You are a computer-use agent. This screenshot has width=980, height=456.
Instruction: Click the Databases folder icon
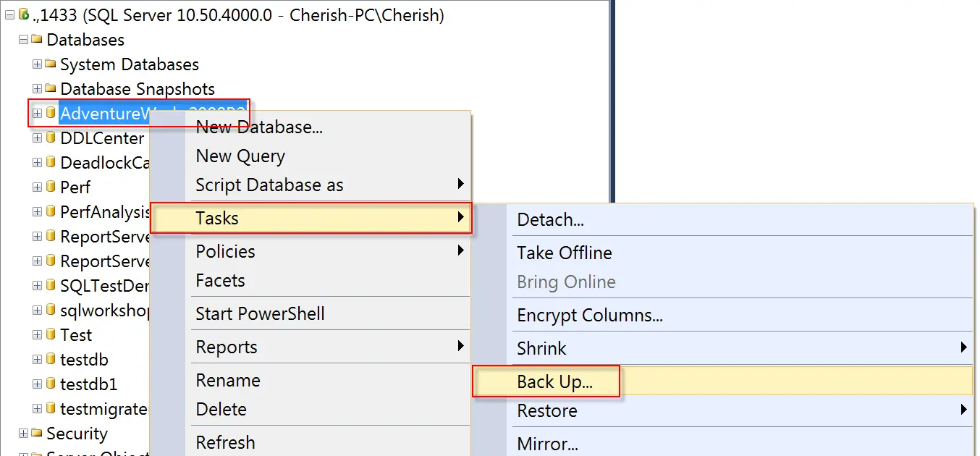tap(37, 39)
